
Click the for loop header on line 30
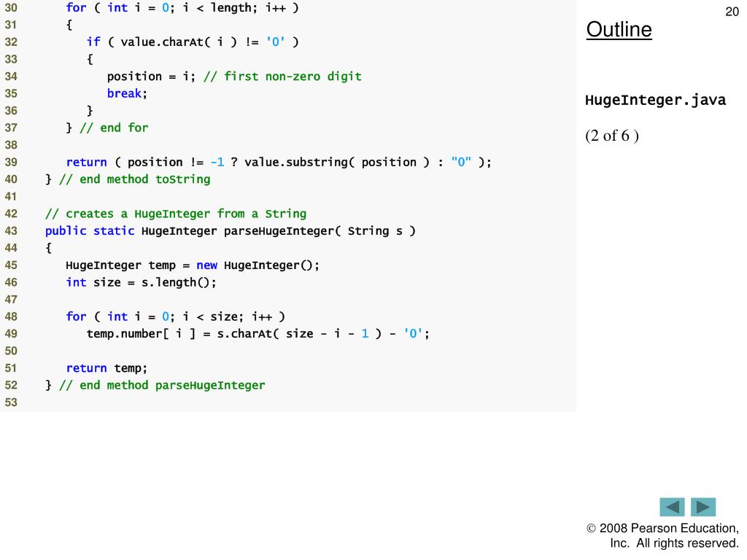point(182,8)
